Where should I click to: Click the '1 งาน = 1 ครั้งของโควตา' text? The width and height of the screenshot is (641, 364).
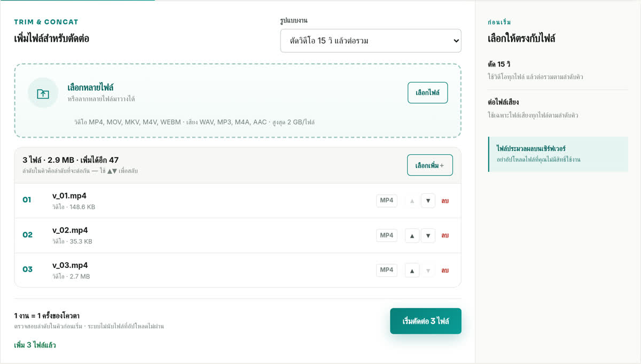click(x=47, y=316)
